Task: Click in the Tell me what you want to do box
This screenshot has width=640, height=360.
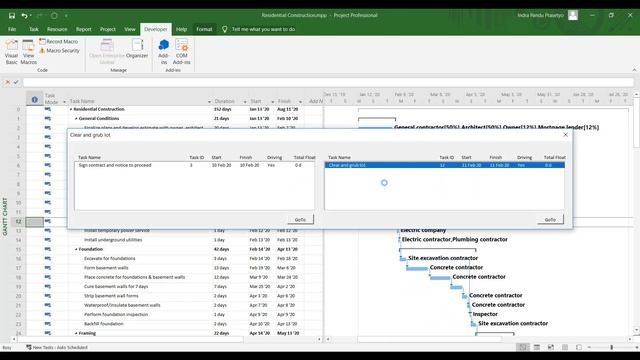Action: pos(263,29)
